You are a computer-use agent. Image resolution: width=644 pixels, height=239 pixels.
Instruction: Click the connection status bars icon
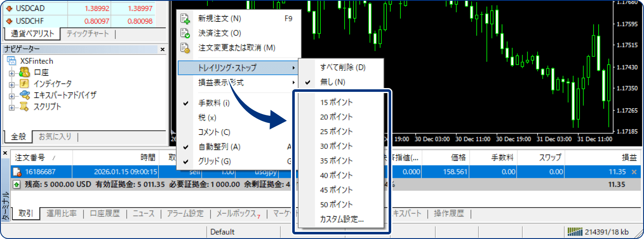(575, 231)
